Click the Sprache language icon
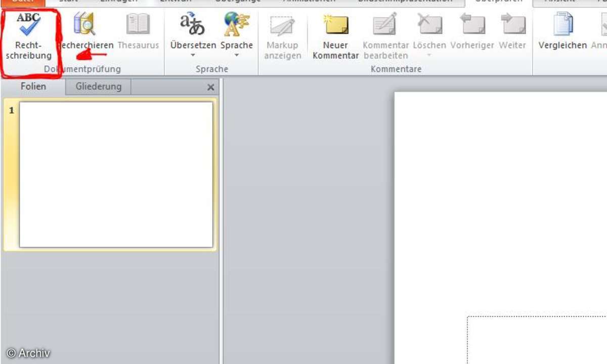Screen dimensions: 607x364 (236, 24)
